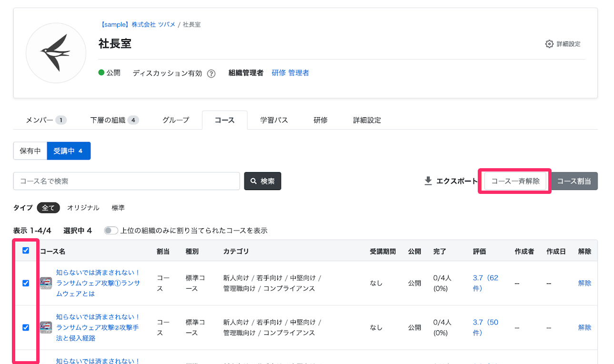Toggle the select-all checkbox in table header
Image resolution: width=614 pixels, height=364 pixels.
coord(26,251)
